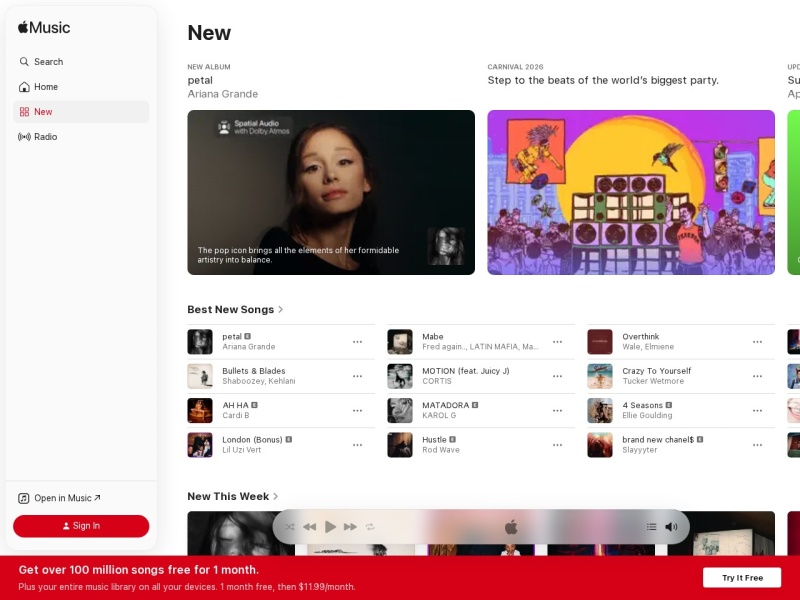This screenshot has width=800, height=600.
Task: Click the MATADORA artwork thumbnail
Action: (400, 410)
